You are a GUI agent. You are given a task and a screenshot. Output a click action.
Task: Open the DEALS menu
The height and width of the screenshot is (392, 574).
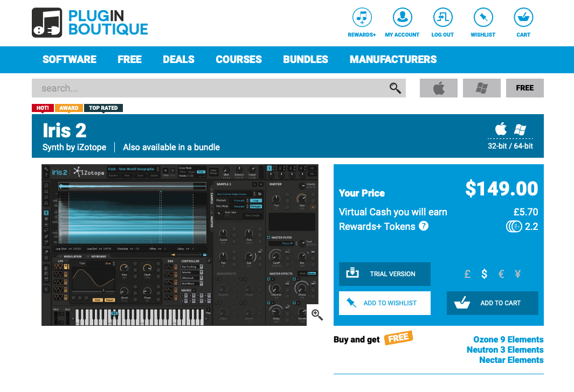coord(178,60)
